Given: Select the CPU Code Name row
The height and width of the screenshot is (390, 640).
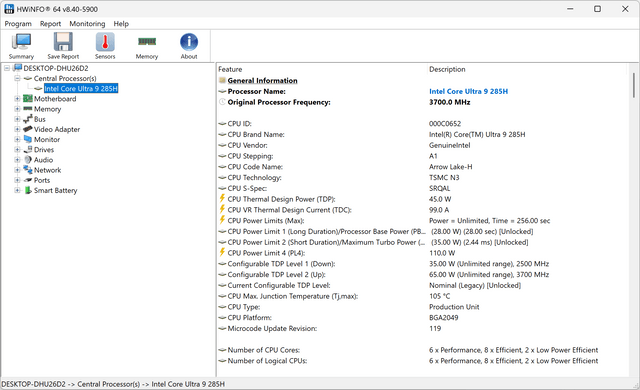Looking at the screenshot, I should pos(422,167).
